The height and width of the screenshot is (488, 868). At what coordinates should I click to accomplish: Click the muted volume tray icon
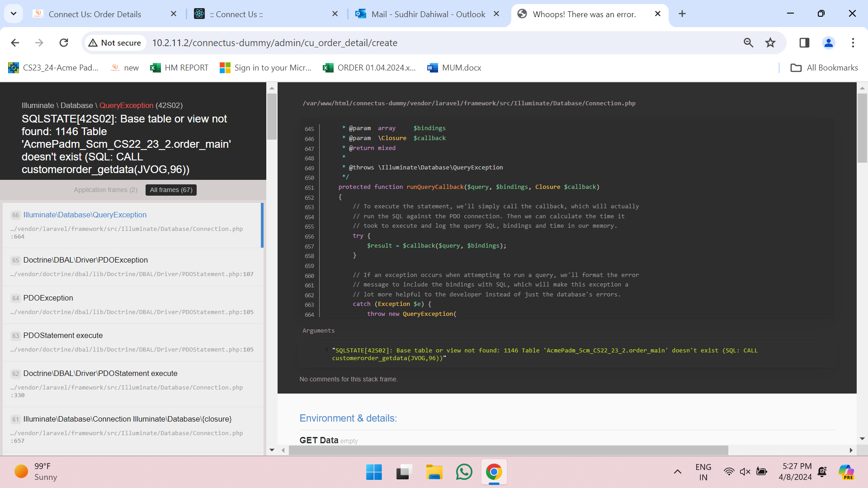[745, 472]
